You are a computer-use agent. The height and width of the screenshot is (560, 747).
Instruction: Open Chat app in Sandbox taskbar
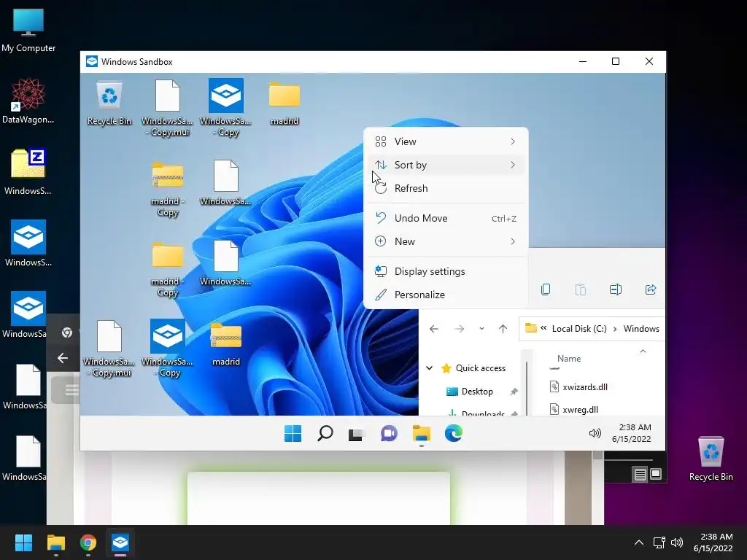pyautogui.click(x=389, y=433)
